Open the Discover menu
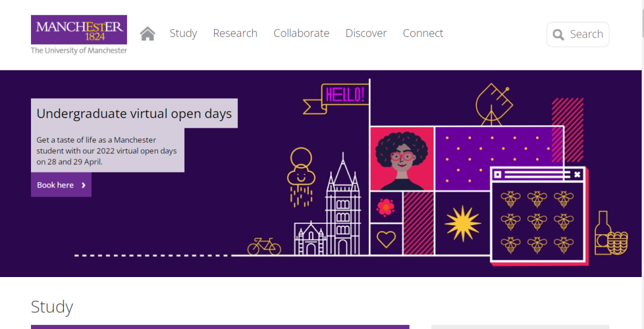 [366, 33]
